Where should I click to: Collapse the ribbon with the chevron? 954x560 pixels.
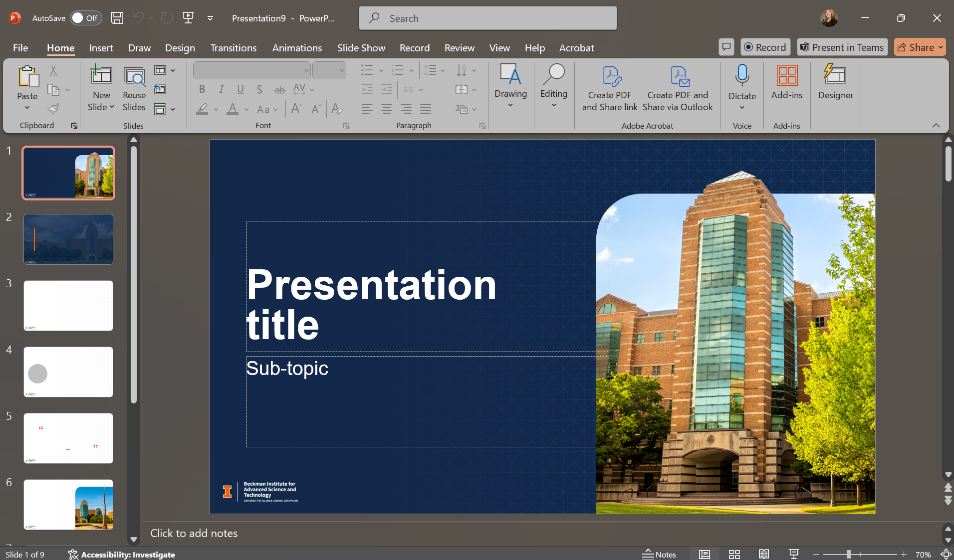[x=936, y=126]
